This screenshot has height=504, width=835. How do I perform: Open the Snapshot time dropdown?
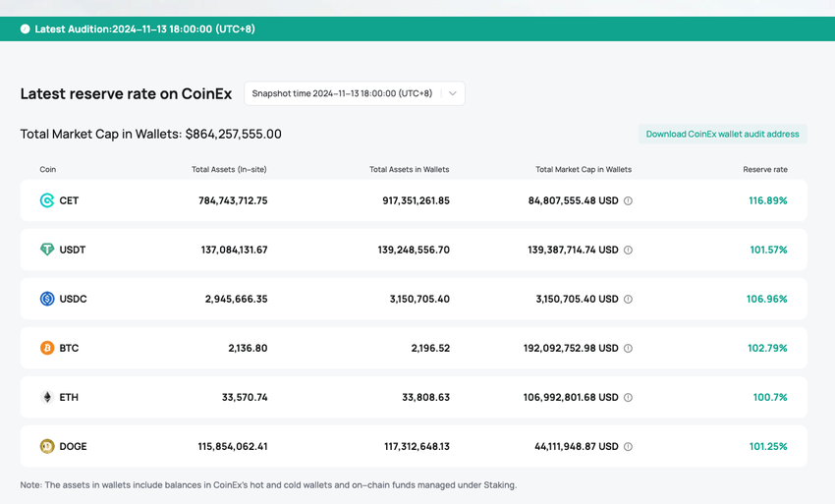click(x=342, y=93)
